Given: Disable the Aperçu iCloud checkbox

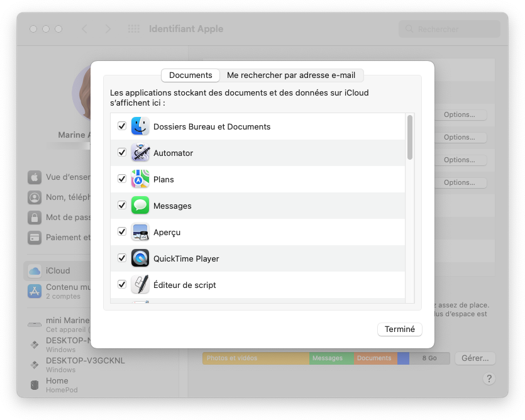Looking at the screenshot, I should coord(121,231).
